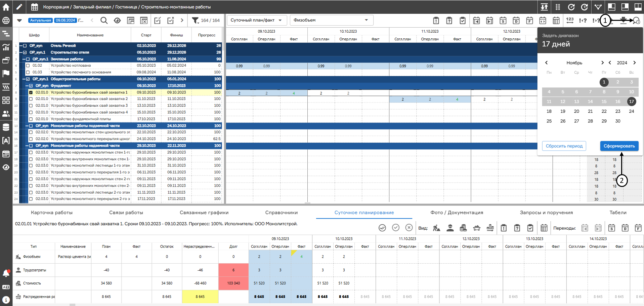Toggle the eye visibility icon in toolbar
This screenshot has width=644, height=306.
tap(117, 21)
